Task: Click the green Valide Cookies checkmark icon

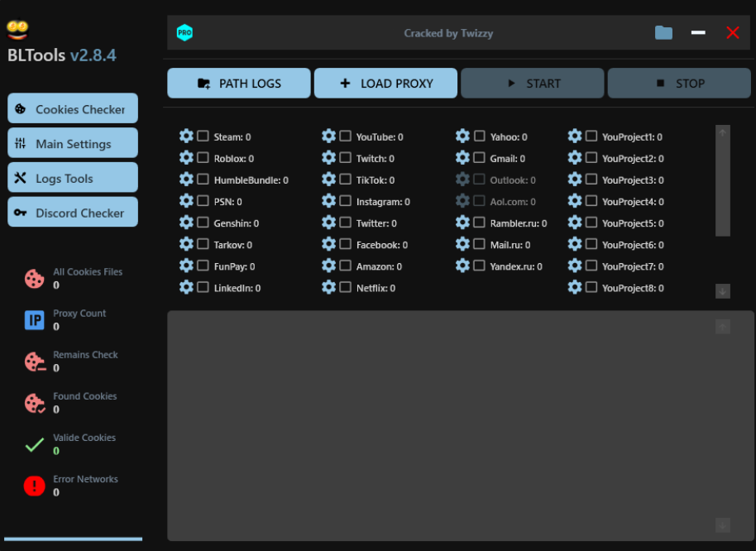Action: click(34, 444)
